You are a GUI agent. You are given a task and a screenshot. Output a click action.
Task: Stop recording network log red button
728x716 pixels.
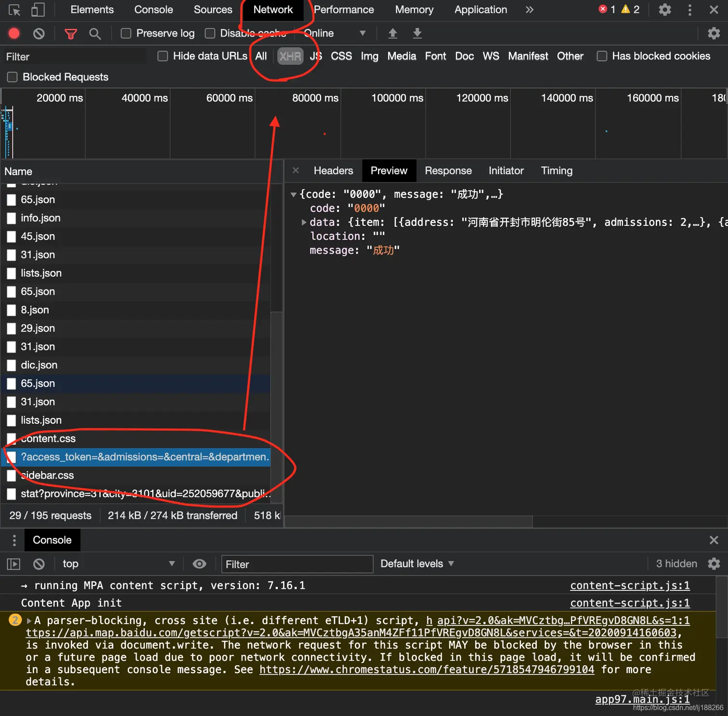(14, 33)
